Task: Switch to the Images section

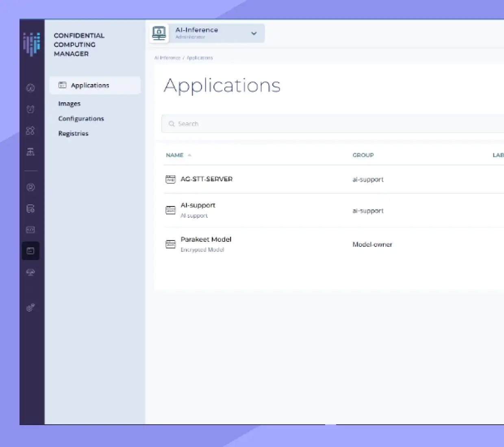Action: pyautogui.click(x=69, y=104)
